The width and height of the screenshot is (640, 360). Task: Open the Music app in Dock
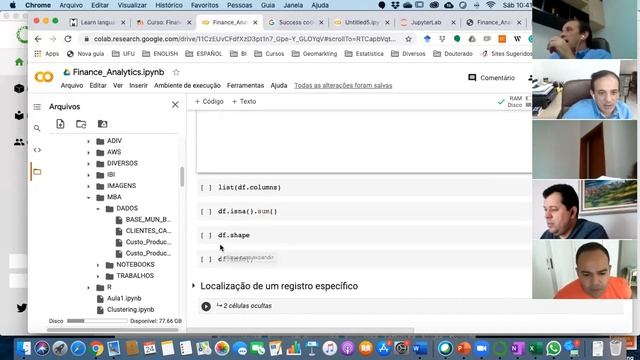coord(329,348)
